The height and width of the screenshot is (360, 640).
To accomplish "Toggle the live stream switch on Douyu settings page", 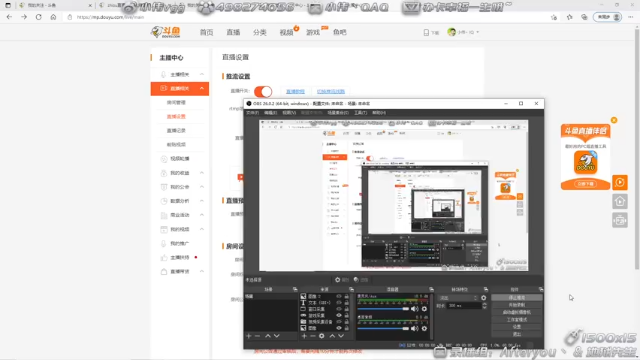I will coord(263,91).
